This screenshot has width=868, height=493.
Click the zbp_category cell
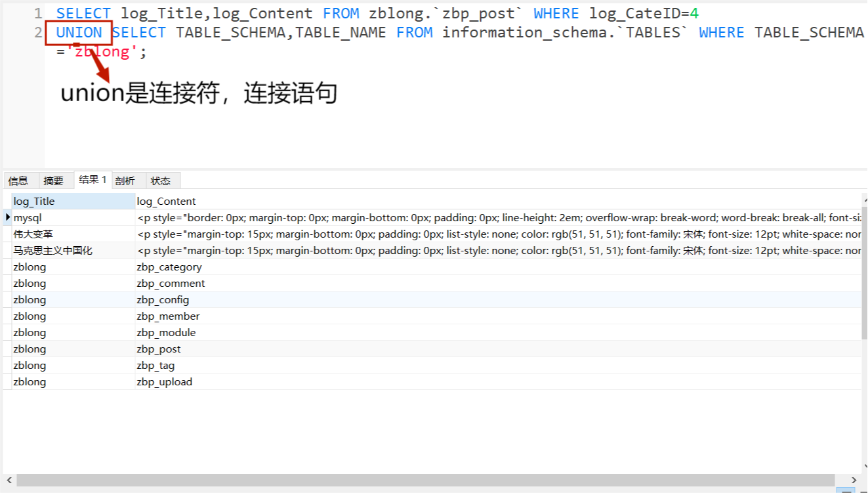pos(498,267)
